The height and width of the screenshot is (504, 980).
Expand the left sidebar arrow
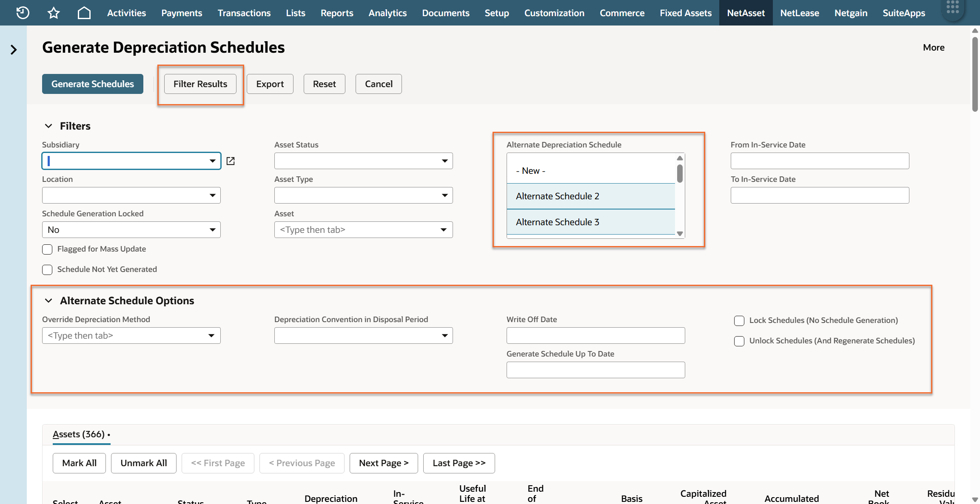14,50
